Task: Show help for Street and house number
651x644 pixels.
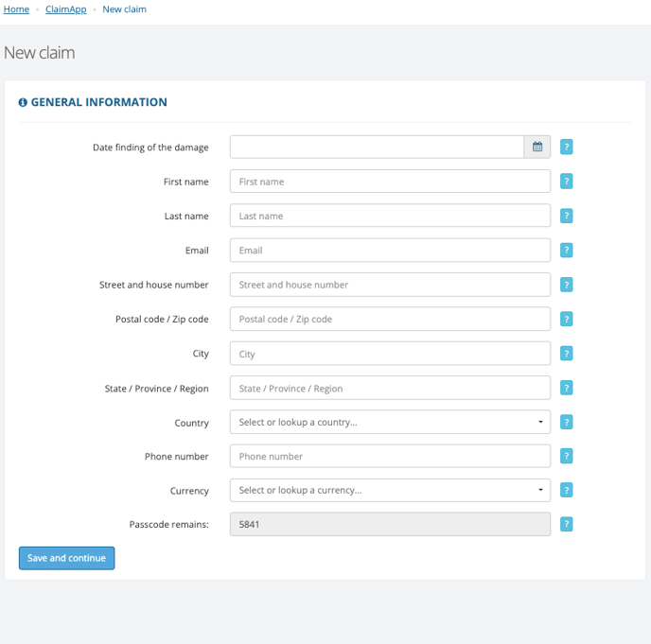Action: point(566,285)
